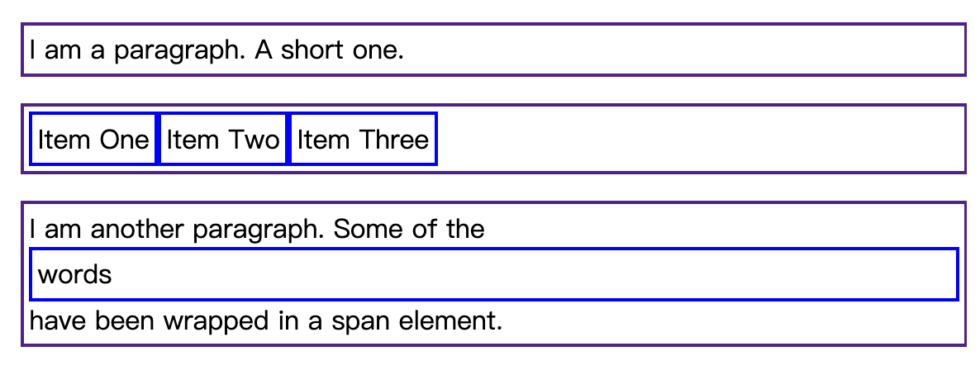
Task: Click the word "words" in the blue span
Action: pyautogui.click(x=75, y=274)
